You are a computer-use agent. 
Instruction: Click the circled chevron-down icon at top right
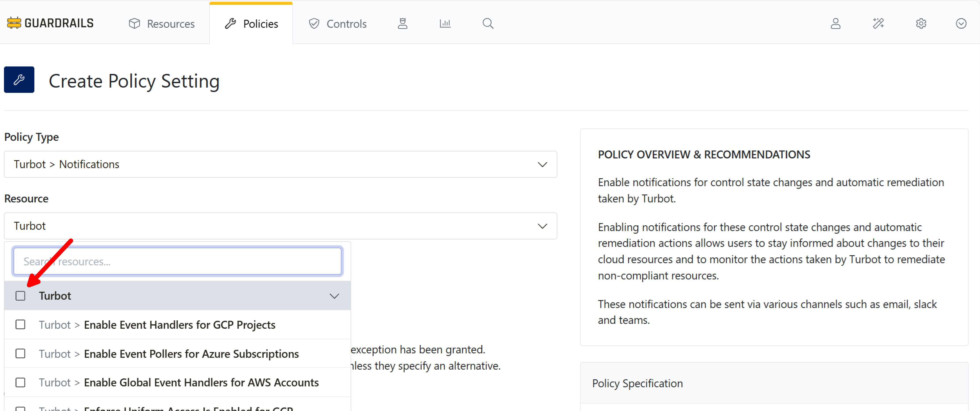tap(961, 24)
